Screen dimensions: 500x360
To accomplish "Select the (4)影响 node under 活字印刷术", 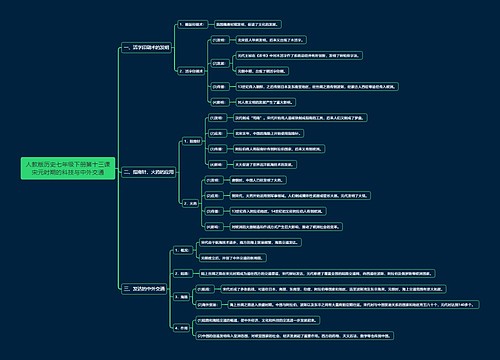I will click(x=219, y=102).
